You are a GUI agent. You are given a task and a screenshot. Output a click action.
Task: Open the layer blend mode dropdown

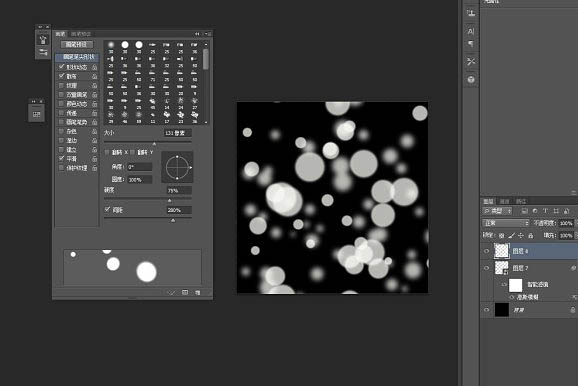coord(506,223)
